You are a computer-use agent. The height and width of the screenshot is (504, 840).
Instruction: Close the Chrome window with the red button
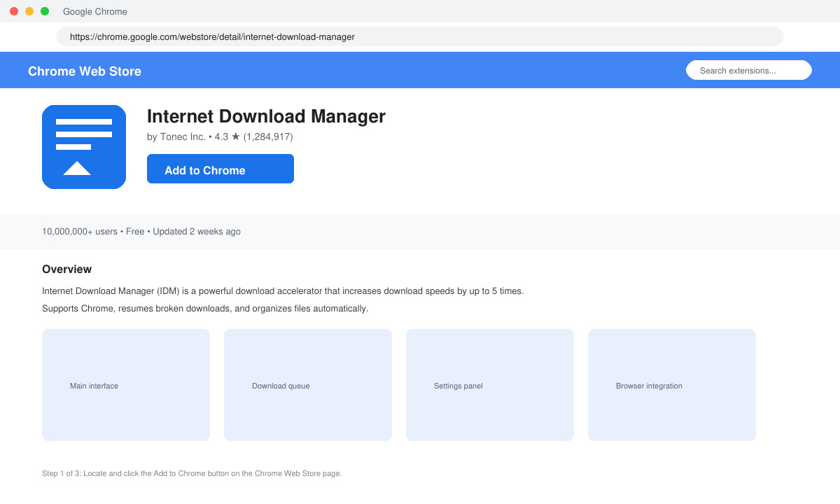pos(14,11)
